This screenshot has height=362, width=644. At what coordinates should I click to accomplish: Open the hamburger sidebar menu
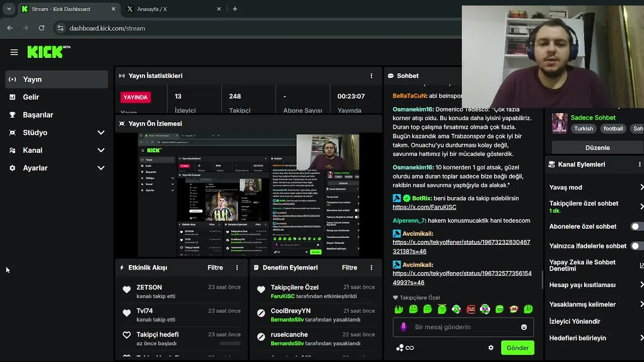[x=14, y=52]
